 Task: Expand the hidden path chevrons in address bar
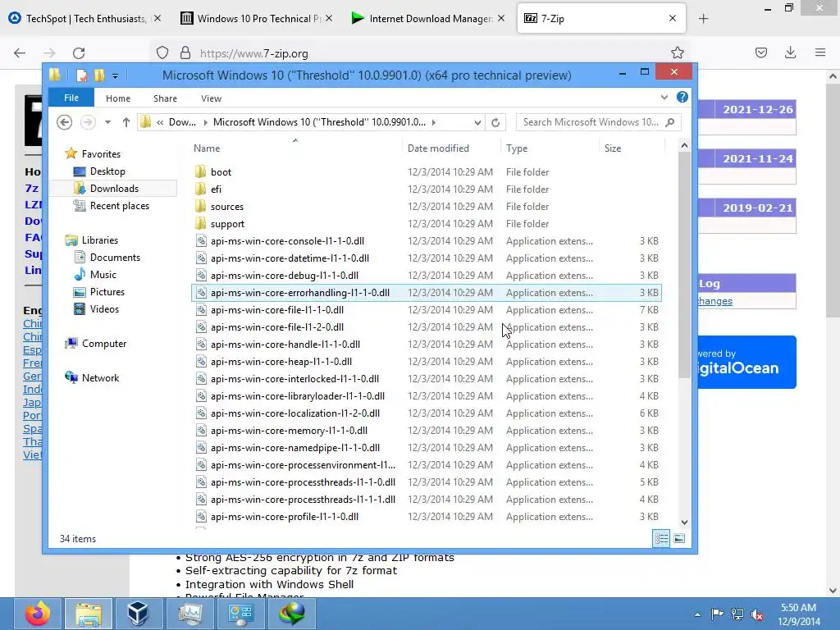[160, 122]
